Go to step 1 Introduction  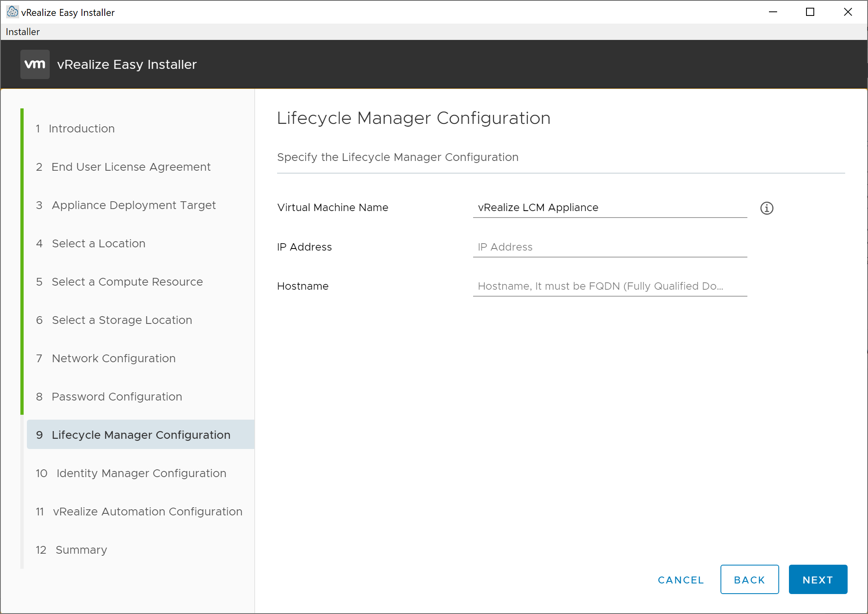[82, 129]
